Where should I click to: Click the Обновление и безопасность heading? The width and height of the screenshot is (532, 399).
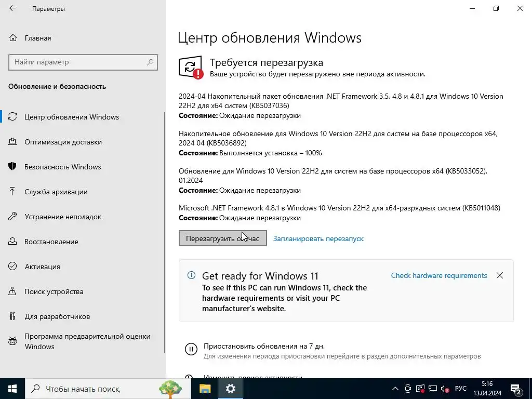57,87
